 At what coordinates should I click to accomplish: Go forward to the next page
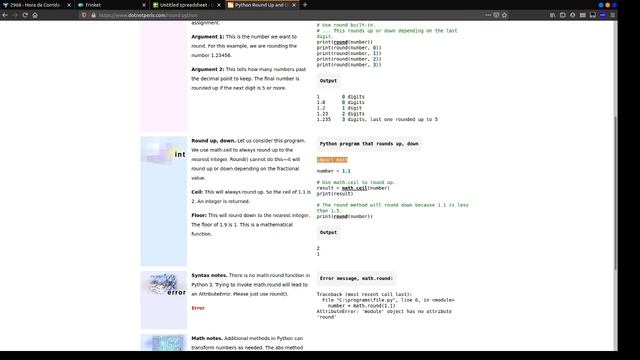click(15, 15)
